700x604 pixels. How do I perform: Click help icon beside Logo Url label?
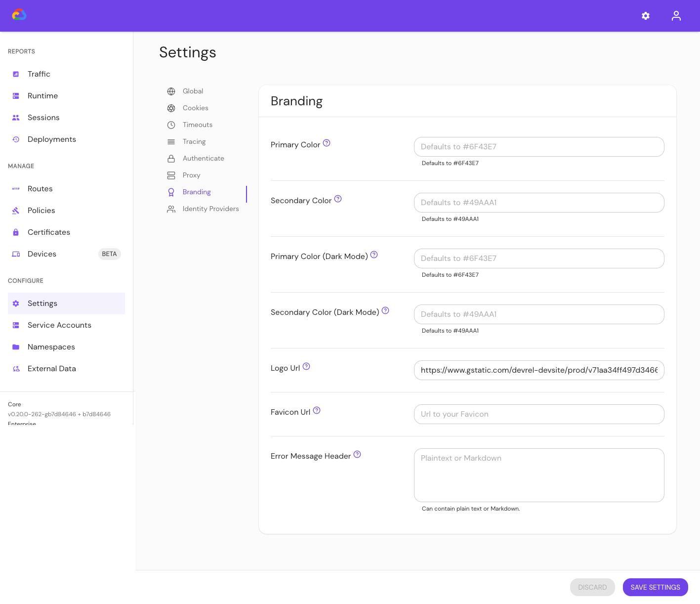pos(306,367)
